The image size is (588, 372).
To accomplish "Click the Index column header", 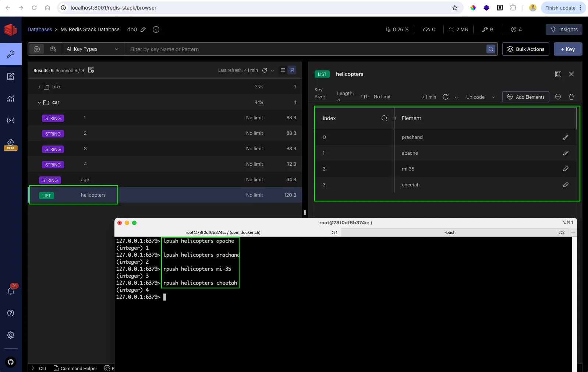I will (329, 118).
